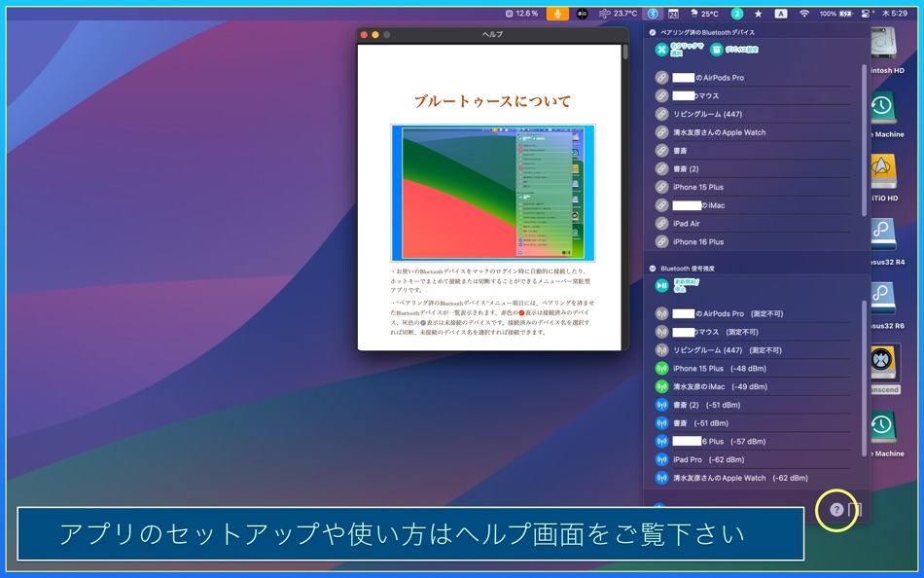Click link icon beside iPhone 16 Plus
Screen dimensions: 924x578
(661, 242)
